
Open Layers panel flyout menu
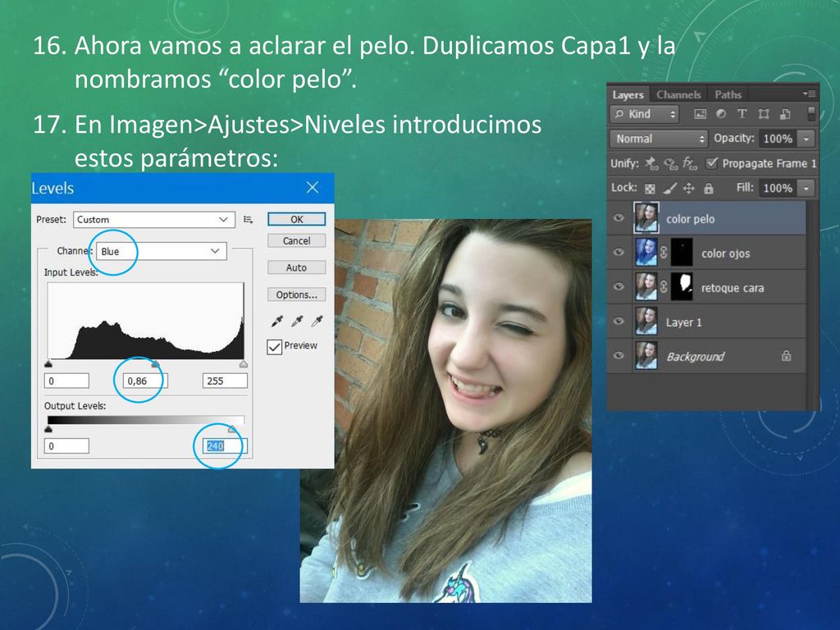click(x=809, y=94)
